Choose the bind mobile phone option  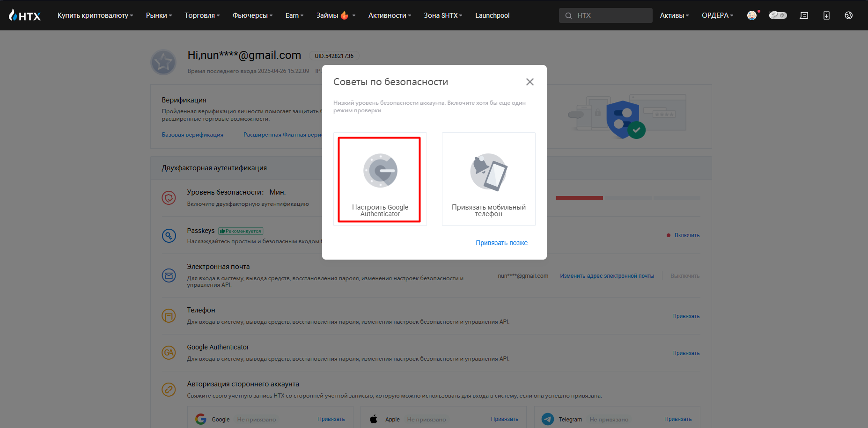click(488, 180)
